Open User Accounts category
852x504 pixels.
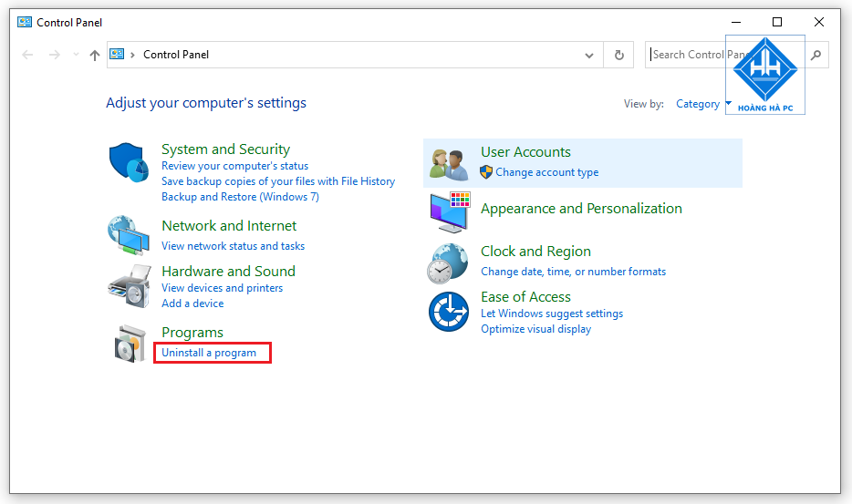pos(525,152)
